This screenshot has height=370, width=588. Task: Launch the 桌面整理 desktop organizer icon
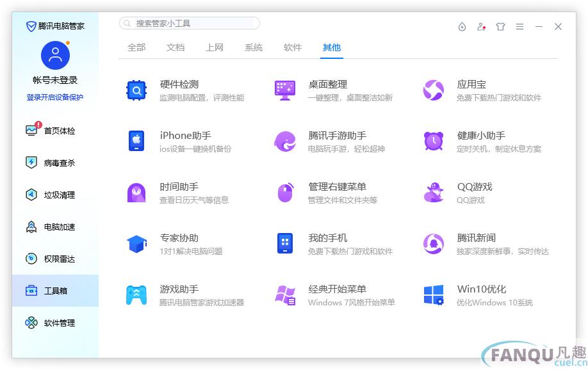click(x=285, y=90)
